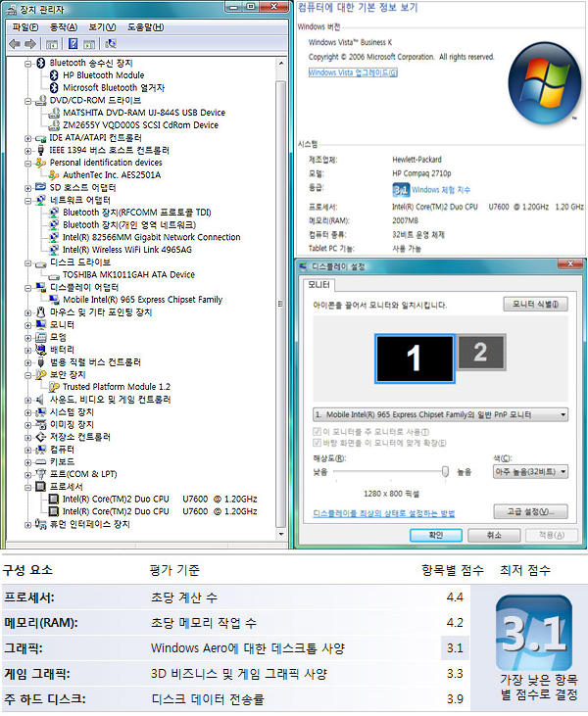The width and height of the screenshot is (588, 716).
Task: Select the Microsoft Bluetooth 열거자 icon
Action: (x=54, y=87)
